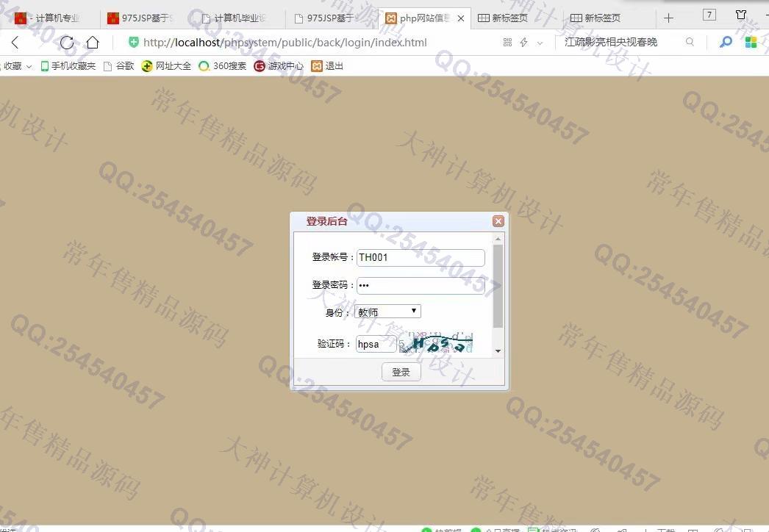Screen dimensions: 769x532
Task: Expand the chevron next to the lightning icon
Action: [x=540, y=43]
